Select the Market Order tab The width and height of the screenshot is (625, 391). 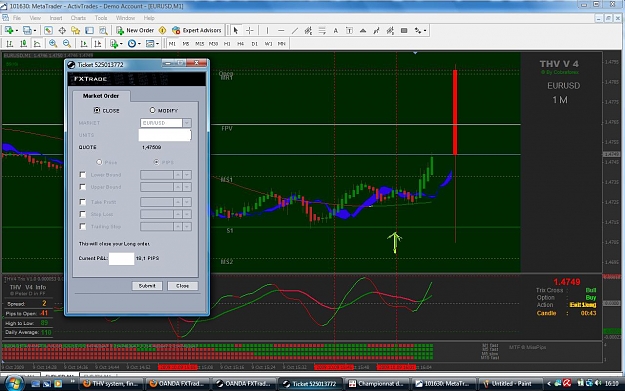pos(101,96)
